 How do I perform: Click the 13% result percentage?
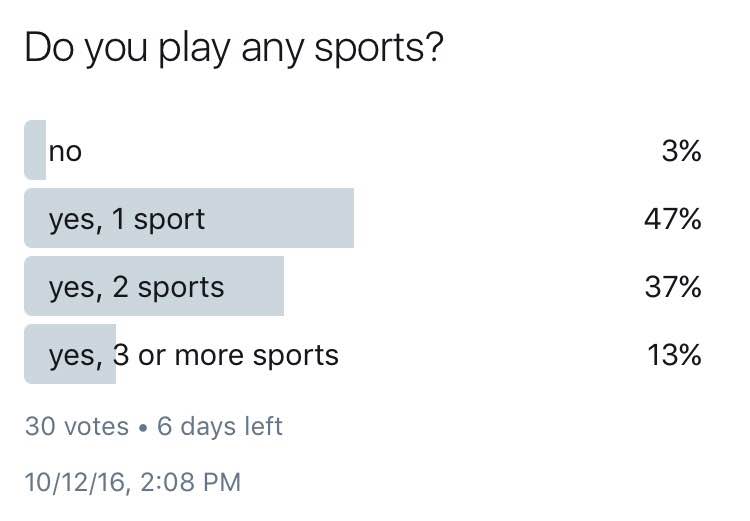[x=674, y=355]
